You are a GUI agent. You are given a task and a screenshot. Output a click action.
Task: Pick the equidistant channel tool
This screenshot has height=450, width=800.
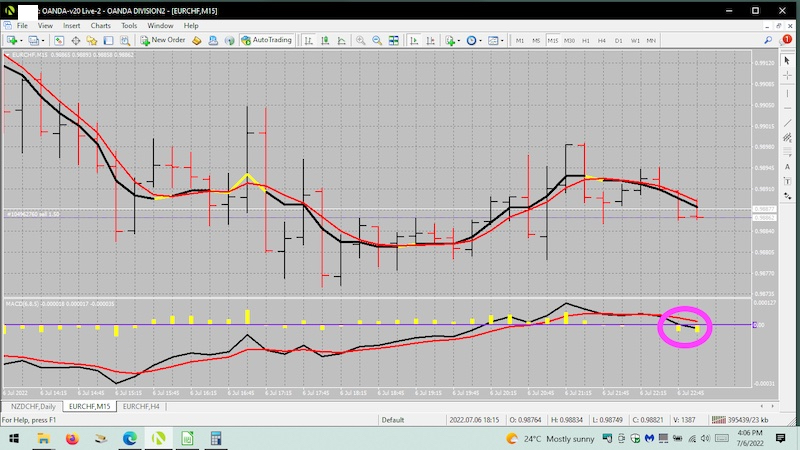[787, 137]
